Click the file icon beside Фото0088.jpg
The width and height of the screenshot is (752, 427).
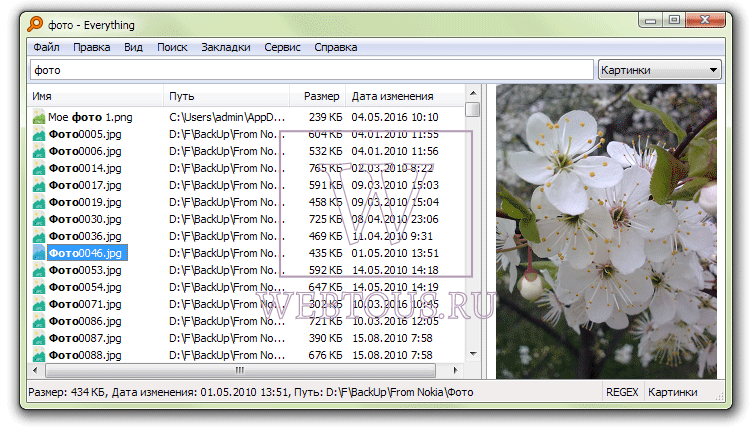click(38, 356)
